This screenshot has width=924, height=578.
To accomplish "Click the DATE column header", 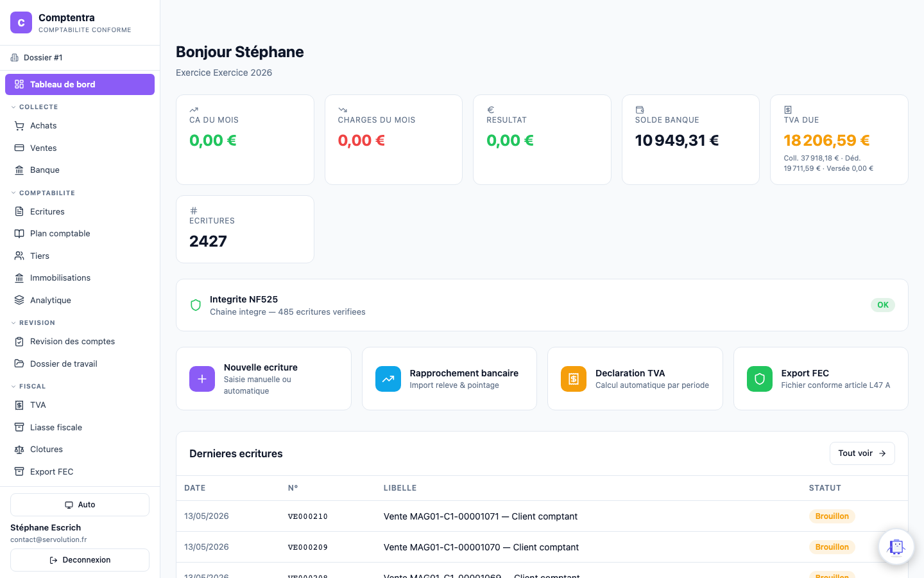I will coord(195,488).
